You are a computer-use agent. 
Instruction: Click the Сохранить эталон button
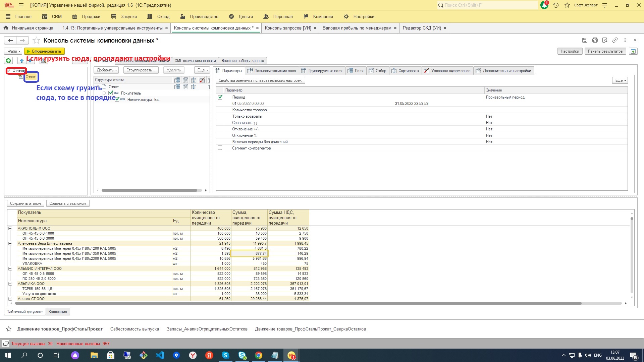[x=25, y=203]
